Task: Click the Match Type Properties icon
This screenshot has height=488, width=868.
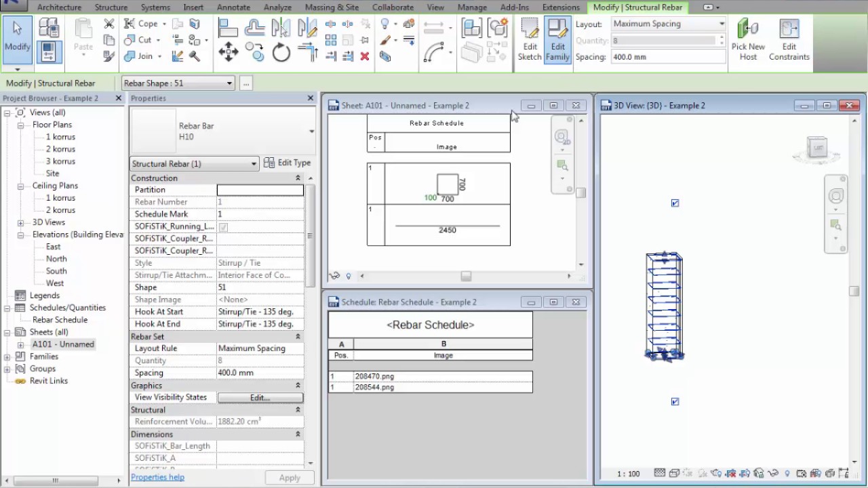Action: [109, 56]
